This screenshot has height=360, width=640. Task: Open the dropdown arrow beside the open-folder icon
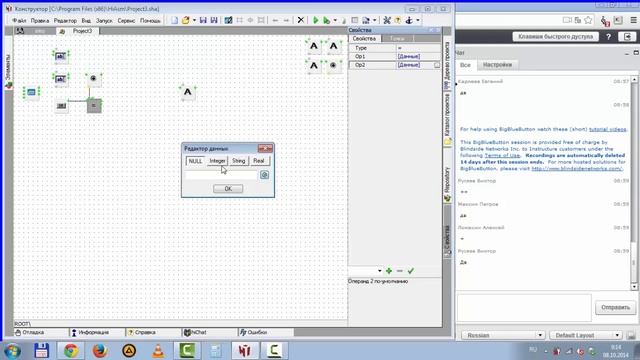(194, 20)
